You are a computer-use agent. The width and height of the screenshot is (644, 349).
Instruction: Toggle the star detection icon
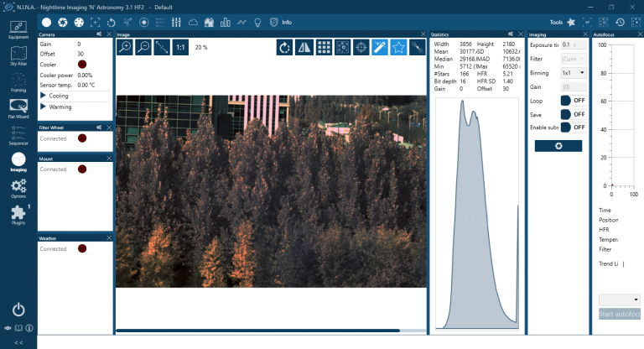398,47
